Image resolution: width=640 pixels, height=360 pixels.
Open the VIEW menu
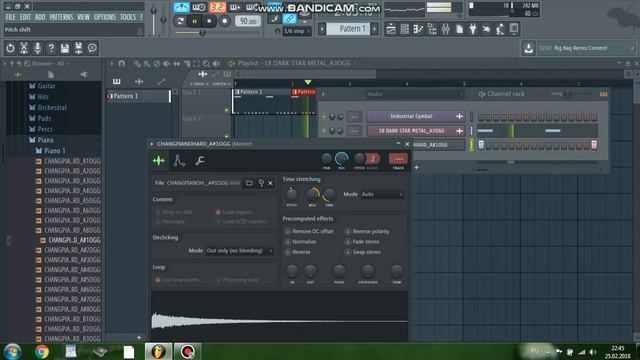[x=83, y=17]
